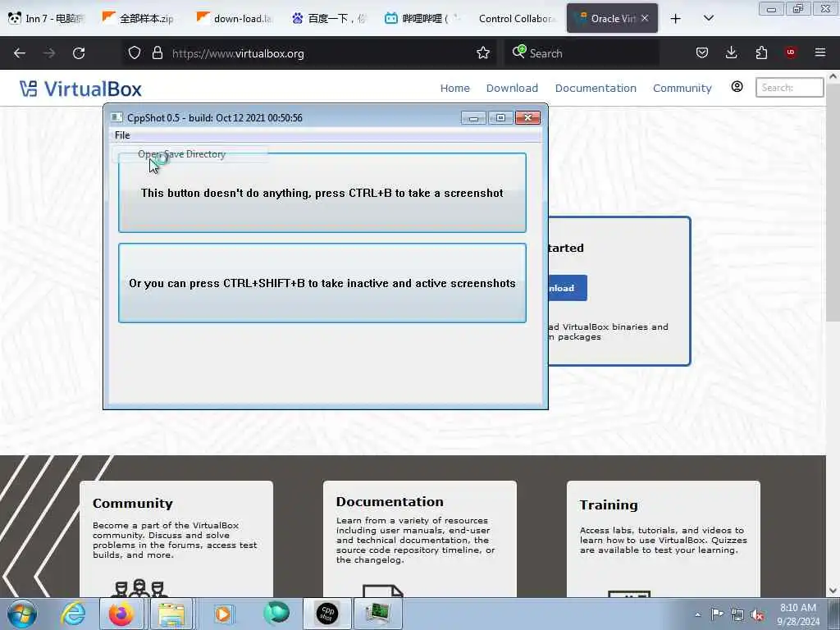Click the padlock site security icon

pyautogui.click(x=157, y=53)
